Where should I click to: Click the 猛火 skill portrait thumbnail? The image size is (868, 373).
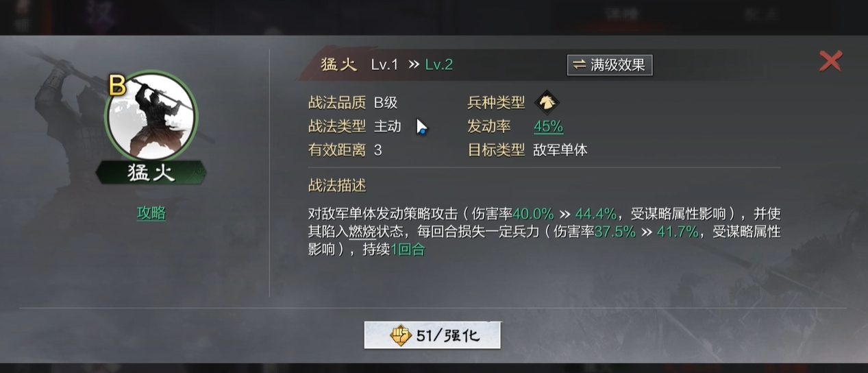point(151,115)
